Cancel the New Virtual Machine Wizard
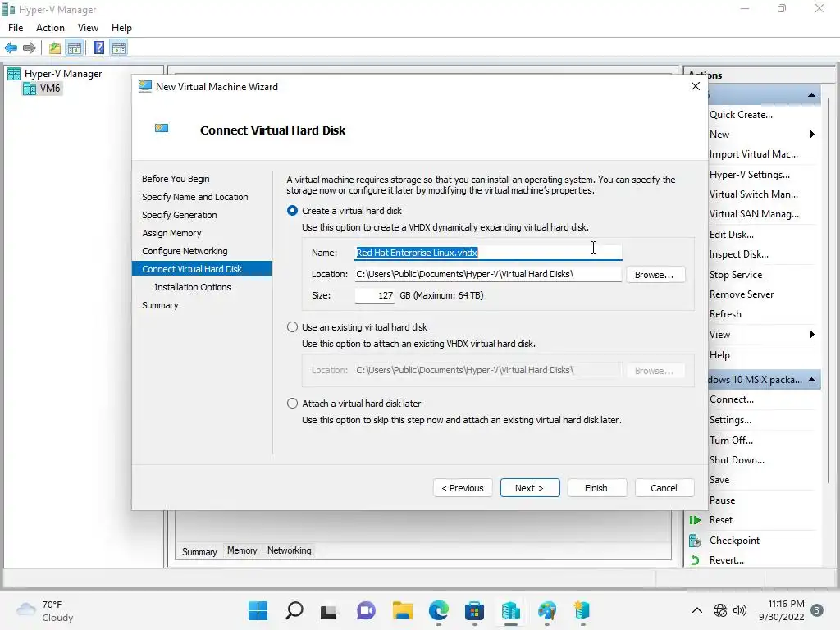 click(x=664, y=488)
